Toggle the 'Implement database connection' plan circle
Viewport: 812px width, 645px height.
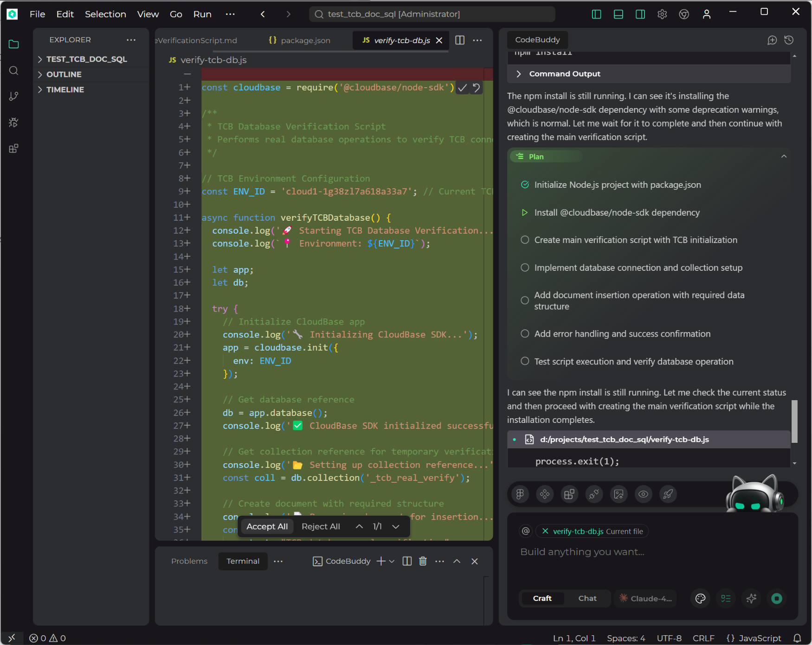click(x=525, y=268)
